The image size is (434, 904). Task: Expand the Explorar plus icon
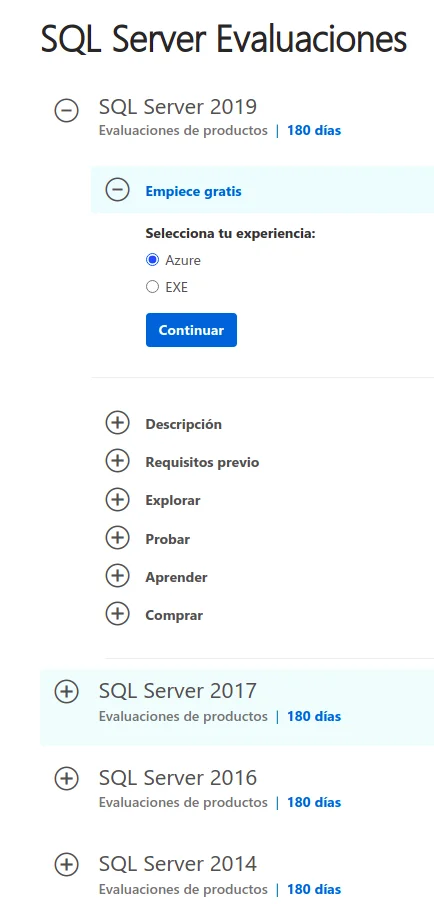117,500
